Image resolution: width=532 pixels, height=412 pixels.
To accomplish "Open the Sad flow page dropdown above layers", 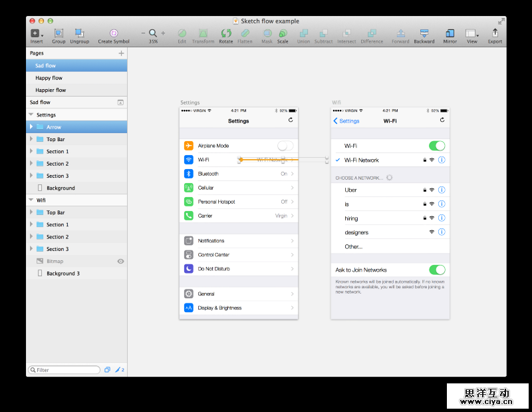I will pyautogui.click(x=120, y=102).
